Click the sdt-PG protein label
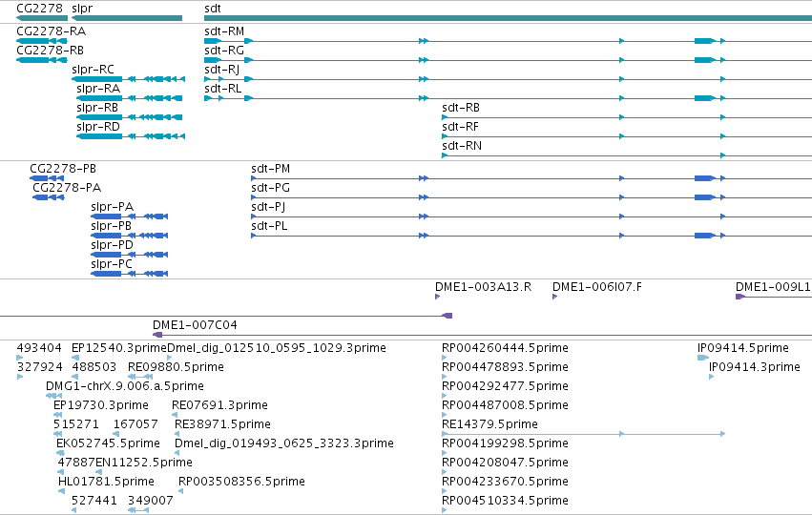The height and width of the screenshot is (515, 812). 270,189
